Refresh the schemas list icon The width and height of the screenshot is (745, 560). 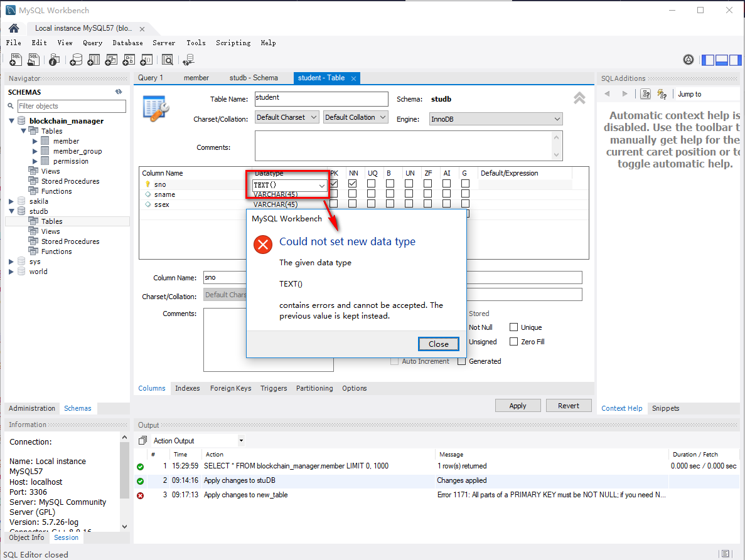pos(119,92)
